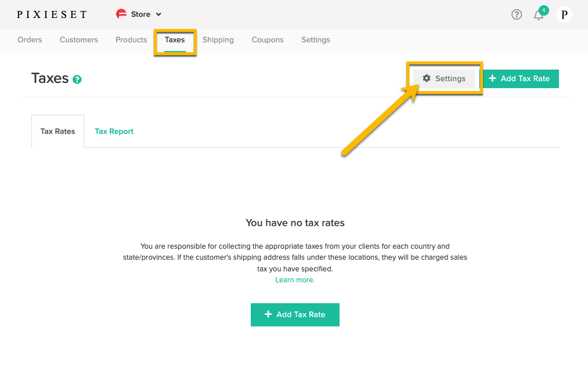Open the Products tab
588x367 pixels.
point(131,40)
